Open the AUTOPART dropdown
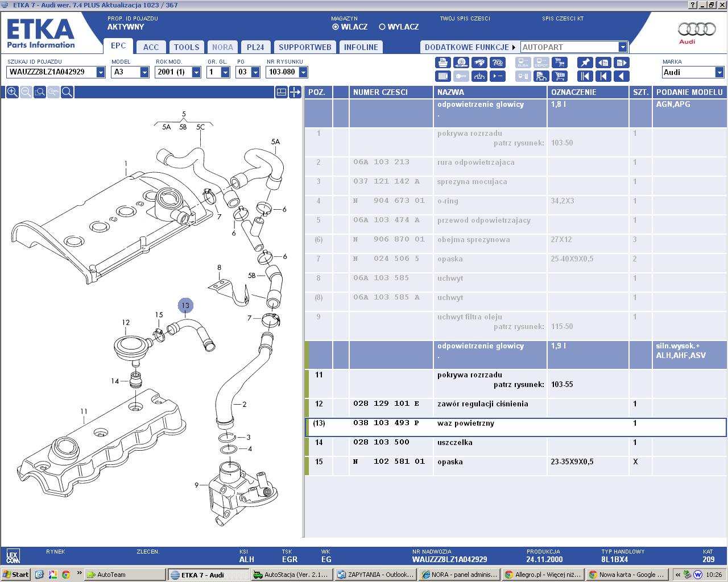Image resolution: width=728 pixels, height=582 pixels. [623, 47]
